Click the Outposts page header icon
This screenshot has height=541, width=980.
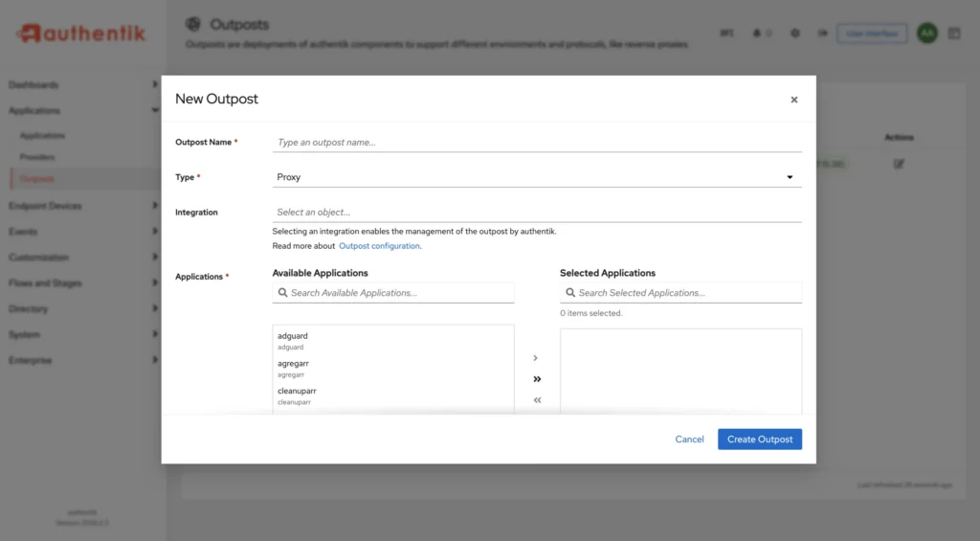click(x=193, y=24)
